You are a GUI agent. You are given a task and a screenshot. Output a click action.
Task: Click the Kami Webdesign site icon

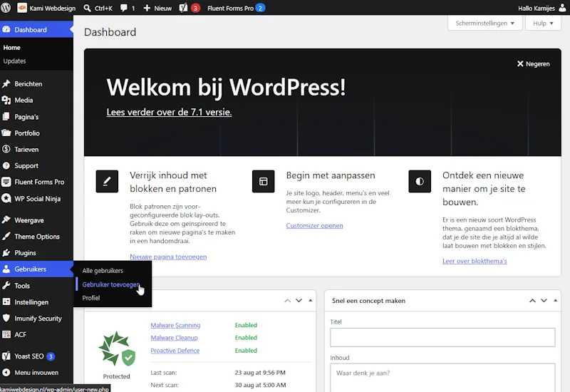tap(22, 8)
